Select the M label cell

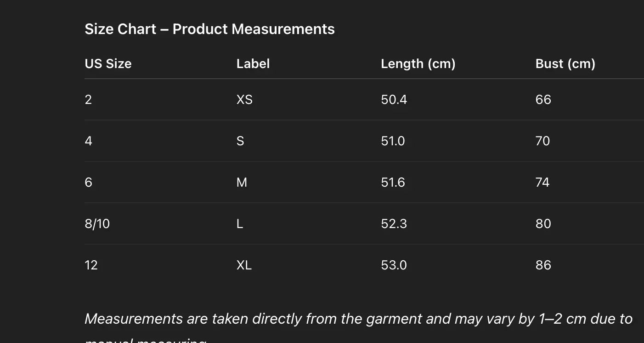coord(242,183)
